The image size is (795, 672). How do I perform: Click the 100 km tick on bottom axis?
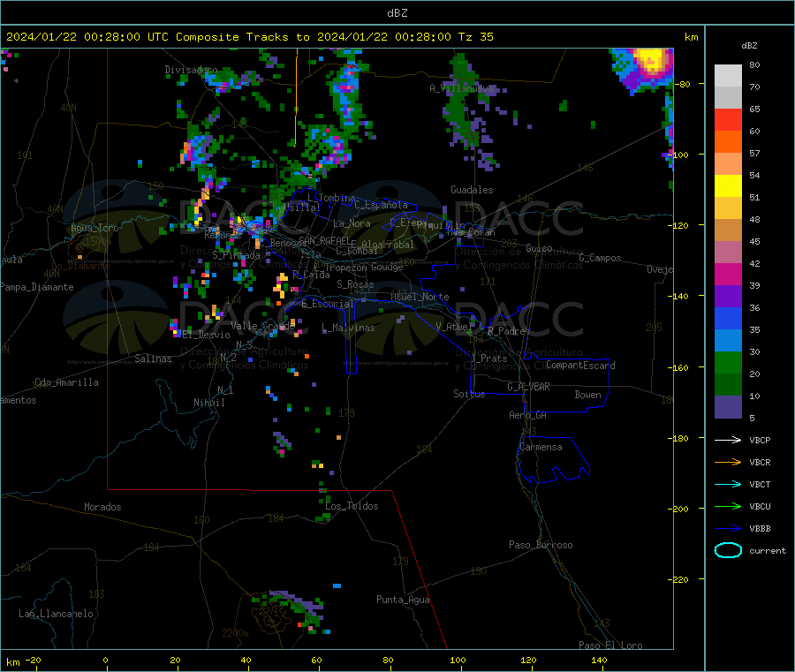point(458,660)
